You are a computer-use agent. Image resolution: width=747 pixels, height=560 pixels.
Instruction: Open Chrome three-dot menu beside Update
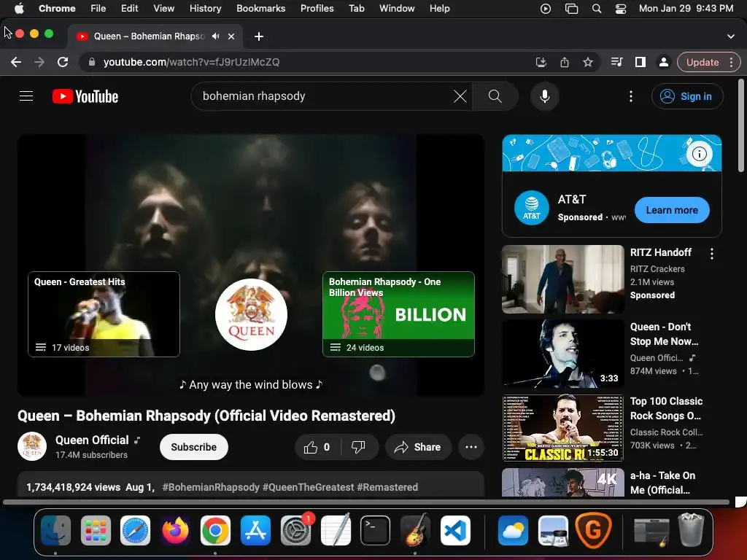coord(731,62)
